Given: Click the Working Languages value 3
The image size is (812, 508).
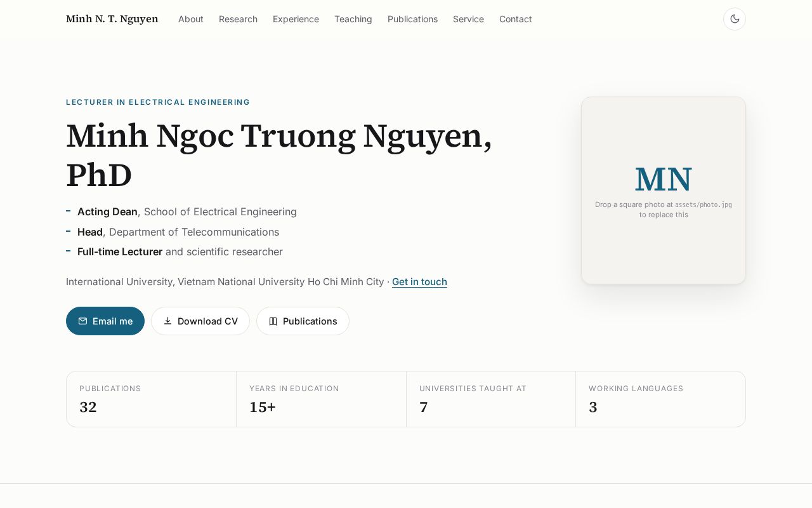Looking at the screenshot, I should (x=593, y=407).
